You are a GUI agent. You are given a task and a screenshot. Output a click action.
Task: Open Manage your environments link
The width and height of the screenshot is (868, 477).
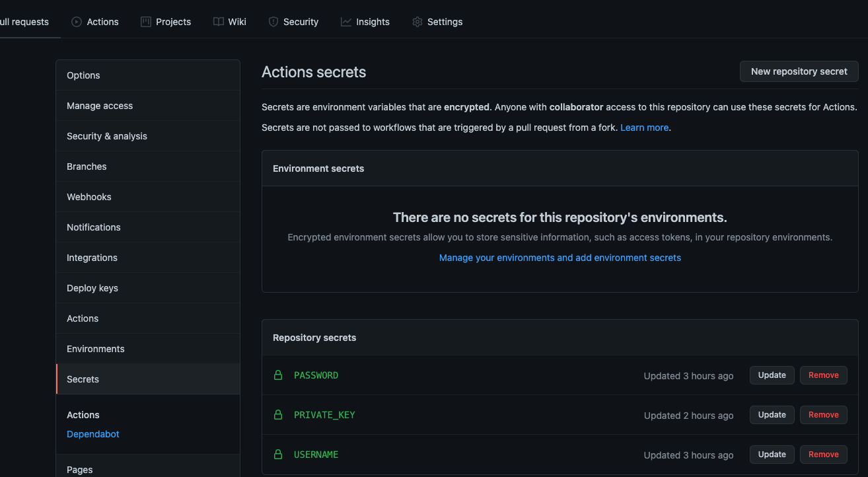[560, 258]
